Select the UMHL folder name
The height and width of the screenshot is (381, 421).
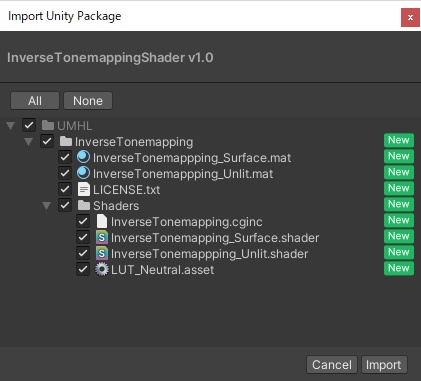(x=75, y=126)
